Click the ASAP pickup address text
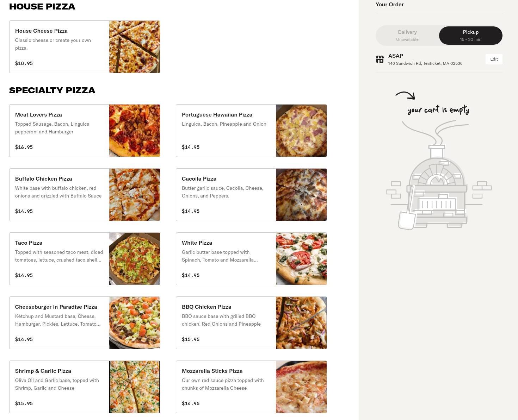 click(x=425, y=63)
